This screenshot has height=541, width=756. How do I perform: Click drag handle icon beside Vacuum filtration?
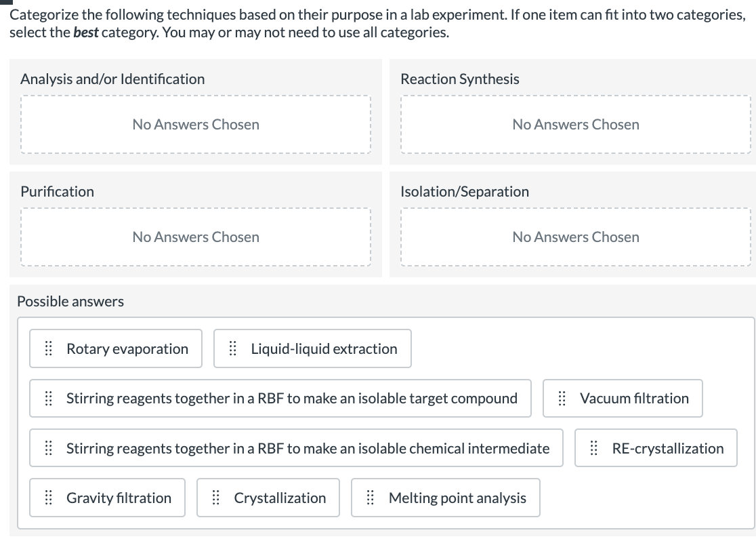(562, 399)
